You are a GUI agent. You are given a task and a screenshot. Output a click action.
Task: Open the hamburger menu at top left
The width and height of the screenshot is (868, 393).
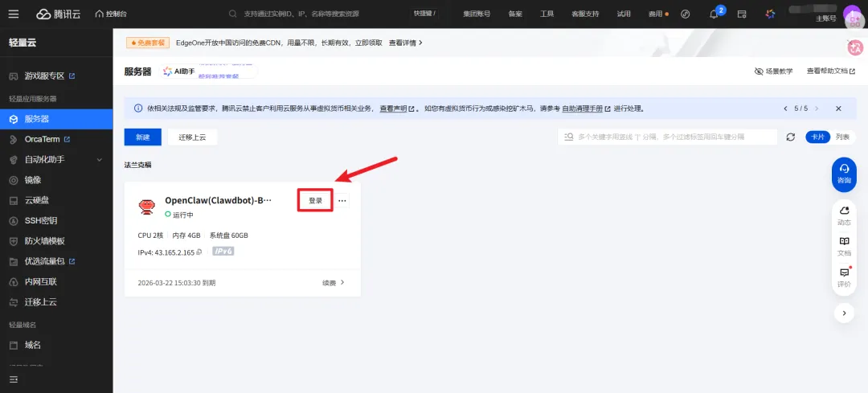pos(14,14)
